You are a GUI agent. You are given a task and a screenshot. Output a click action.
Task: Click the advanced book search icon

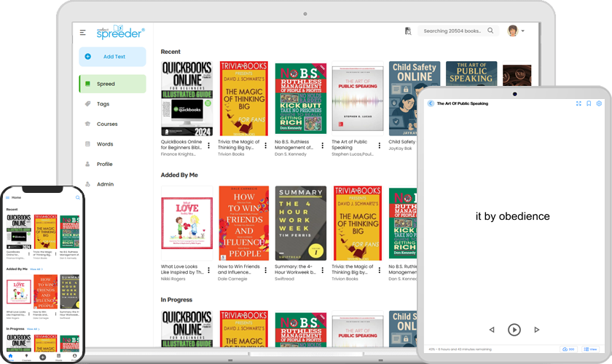point(408,31)
